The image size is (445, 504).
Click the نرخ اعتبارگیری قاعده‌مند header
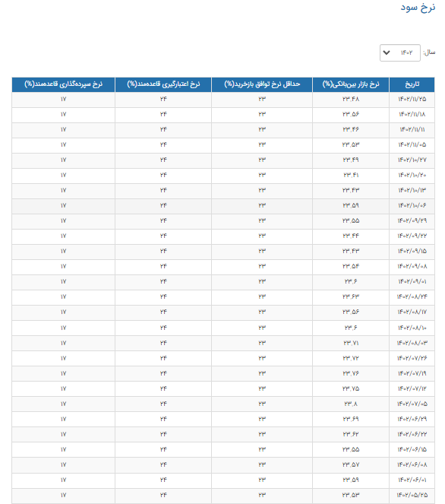[163, 84]
